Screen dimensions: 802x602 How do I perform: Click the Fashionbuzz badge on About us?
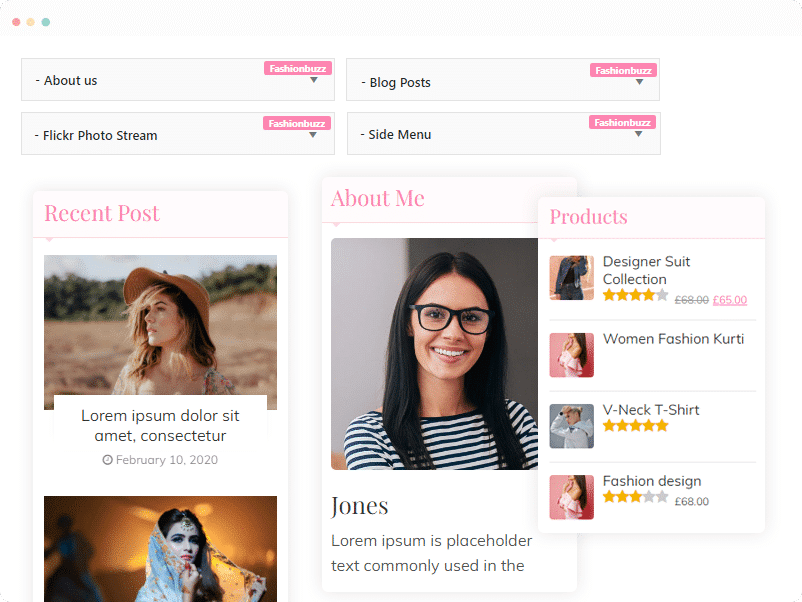coord(298,69)
